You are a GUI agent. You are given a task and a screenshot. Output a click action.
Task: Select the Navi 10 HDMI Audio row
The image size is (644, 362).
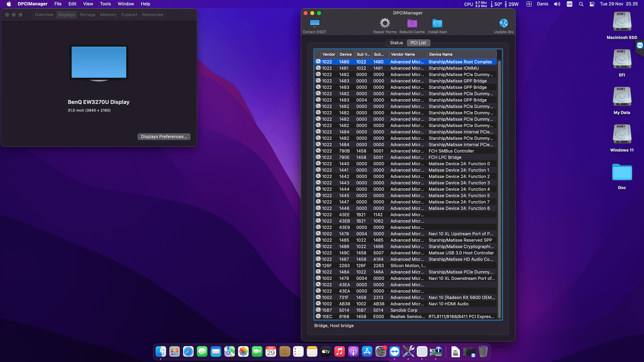click(448, 304)
